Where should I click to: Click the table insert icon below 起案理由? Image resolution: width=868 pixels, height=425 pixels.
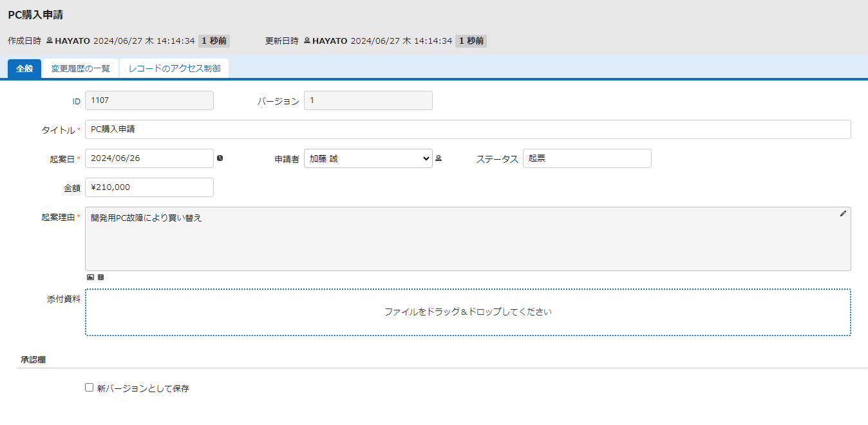click(100, 278)
